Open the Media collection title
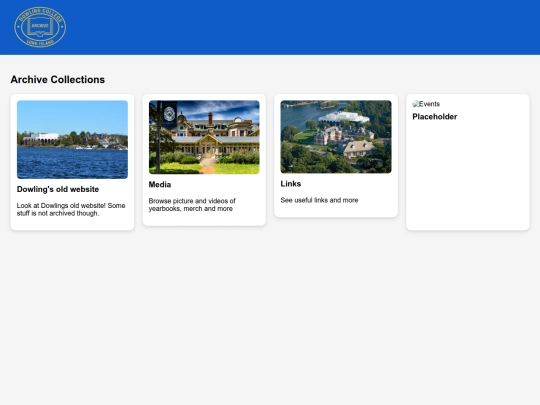This screenshot has width=540, height=405. pyautogui.click(x=160, y=185)
